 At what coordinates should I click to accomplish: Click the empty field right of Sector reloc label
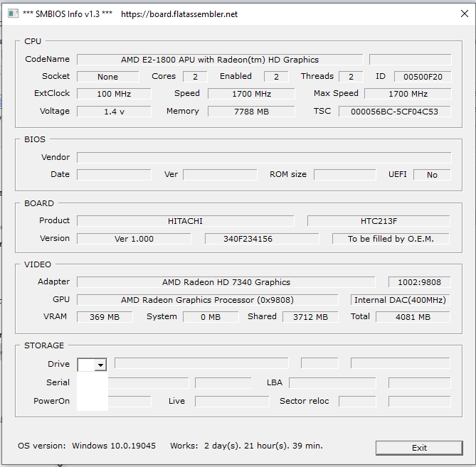[x=357, y=402]
